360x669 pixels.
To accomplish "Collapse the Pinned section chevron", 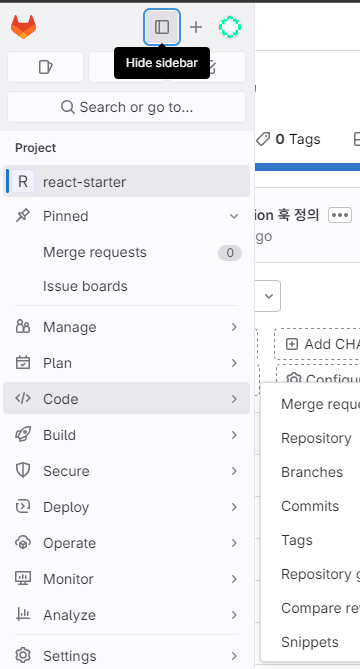I will [x=234, y=216].
